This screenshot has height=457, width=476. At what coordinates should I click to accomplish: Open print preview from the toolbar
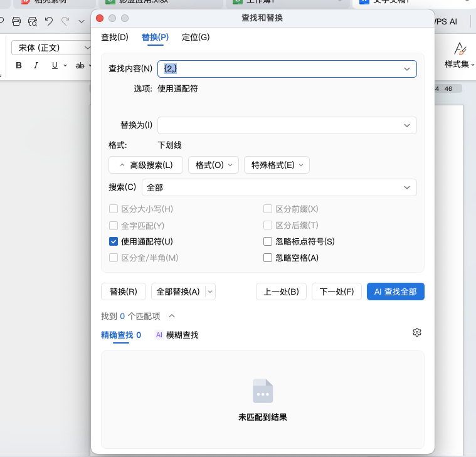tap(33, 21)
